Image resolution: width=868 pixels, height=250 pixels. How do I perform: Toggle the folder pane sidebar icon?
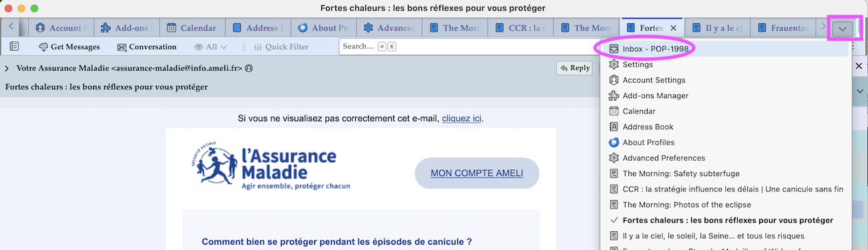tap(14, 47)
